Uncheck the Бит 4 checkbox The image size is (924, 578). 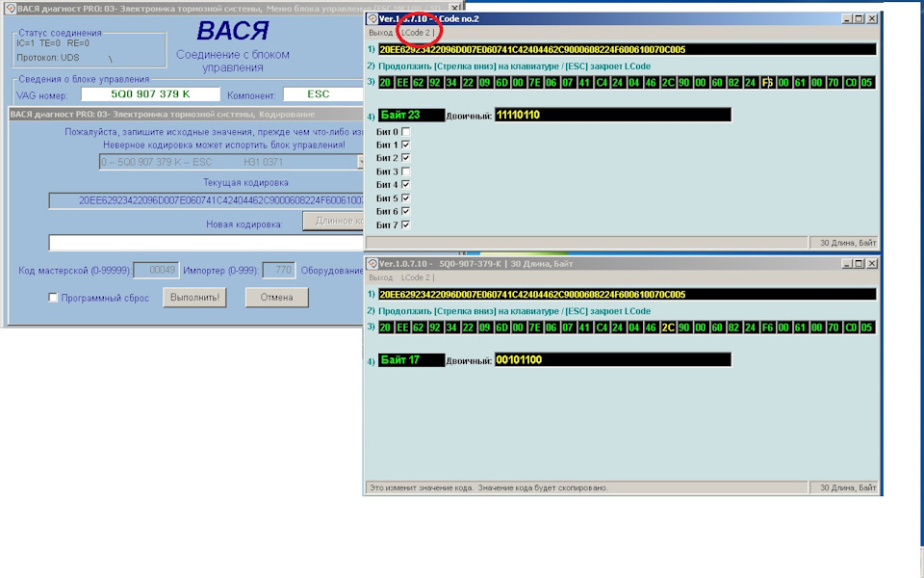[x=405, y=185]
